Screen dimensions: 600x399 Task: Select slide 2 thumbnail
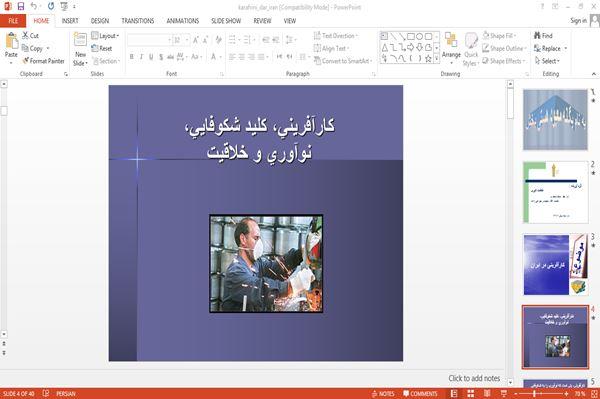click(555, 192)
